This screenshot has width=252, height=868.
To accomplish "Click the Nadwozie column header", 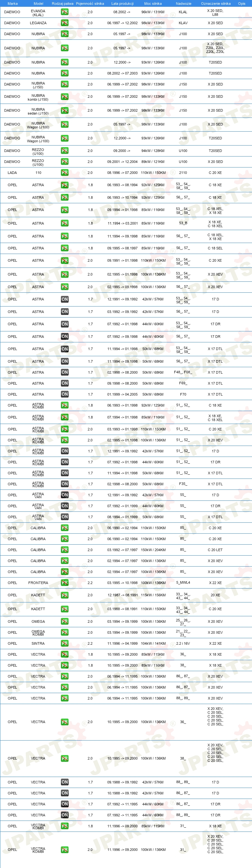I will [183, 3].
